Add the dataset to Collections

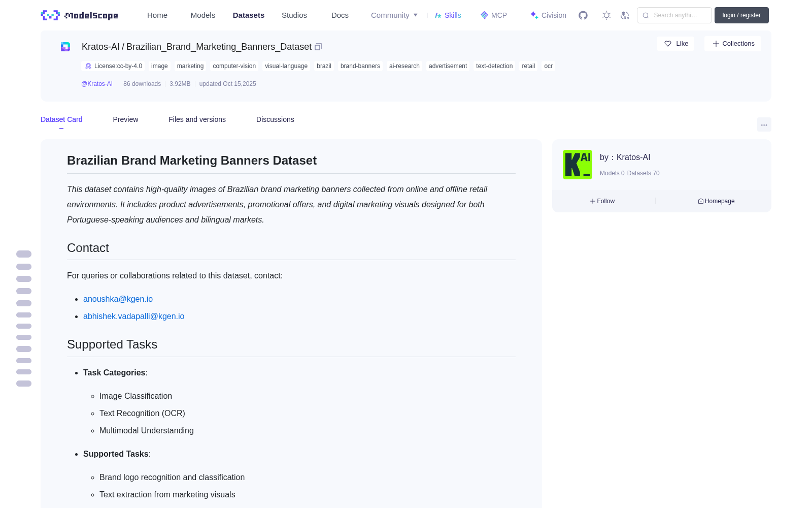point(733,44)
